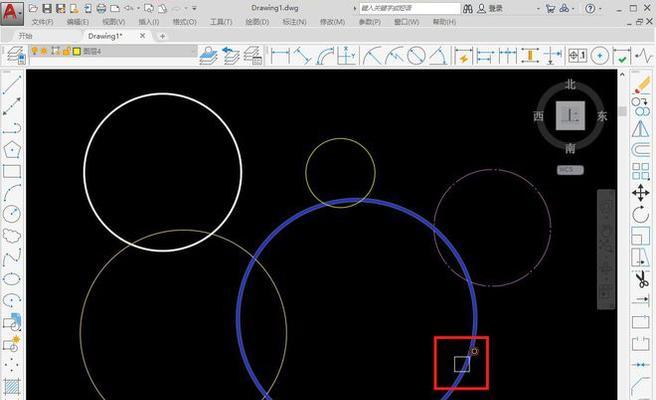
Task: Click the Offset tool
Action: (641, 150)
